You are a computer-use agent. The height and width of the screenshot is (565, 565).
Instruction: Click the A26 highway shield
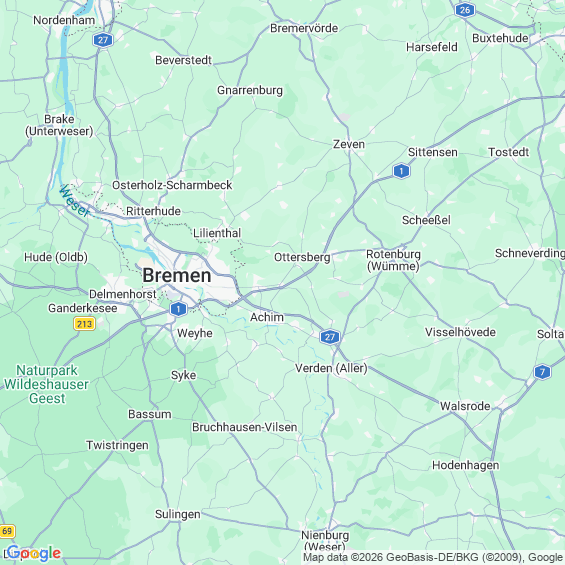coord(465,10)
